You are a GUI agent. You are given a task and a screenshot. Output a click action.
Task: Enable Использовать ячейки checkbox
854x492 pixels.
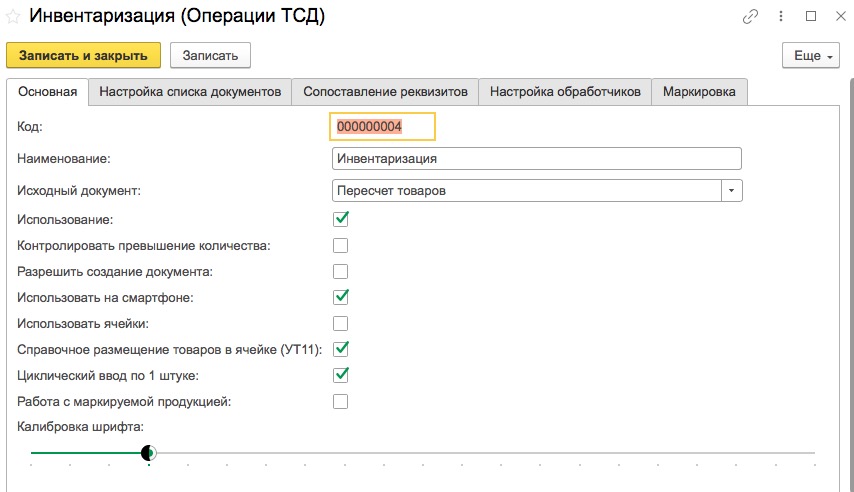[x=340, y=324]
